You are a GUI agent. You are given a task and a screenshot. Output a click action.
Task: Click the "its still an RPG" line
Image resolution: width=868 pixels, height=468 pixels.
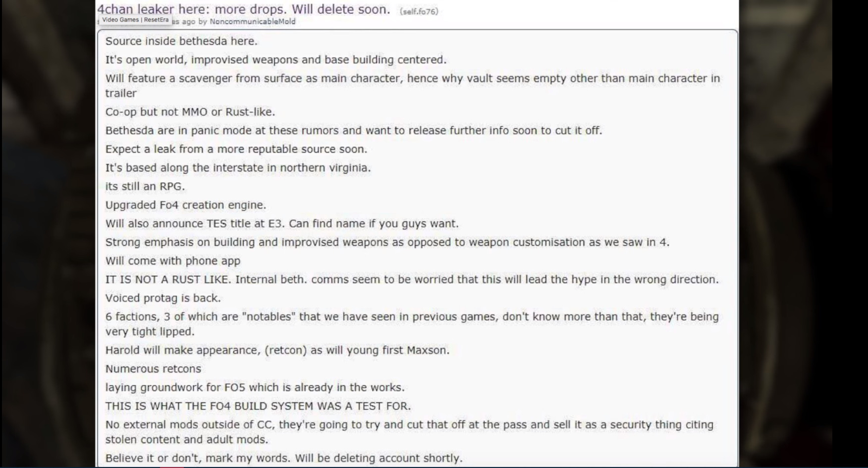coord(145,186)
